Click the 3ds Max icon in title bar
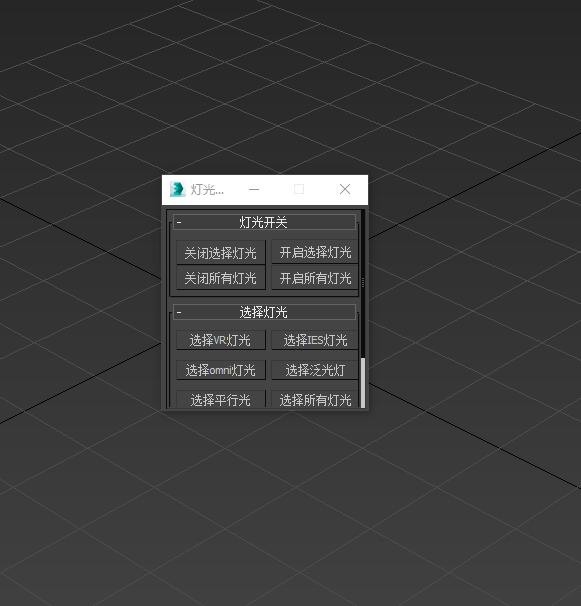 coord(177,189)
